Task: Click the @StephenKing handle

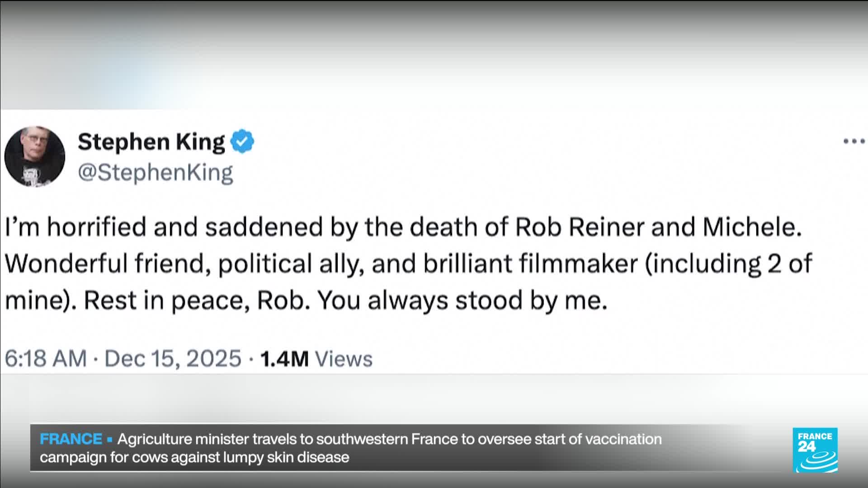Action: pyautogui.click(x=156, y=173)
